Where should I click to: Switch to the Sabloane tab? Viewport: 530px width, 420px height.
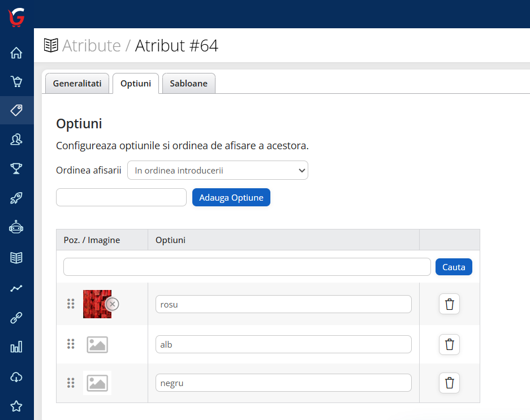click(x=188, y=84)
